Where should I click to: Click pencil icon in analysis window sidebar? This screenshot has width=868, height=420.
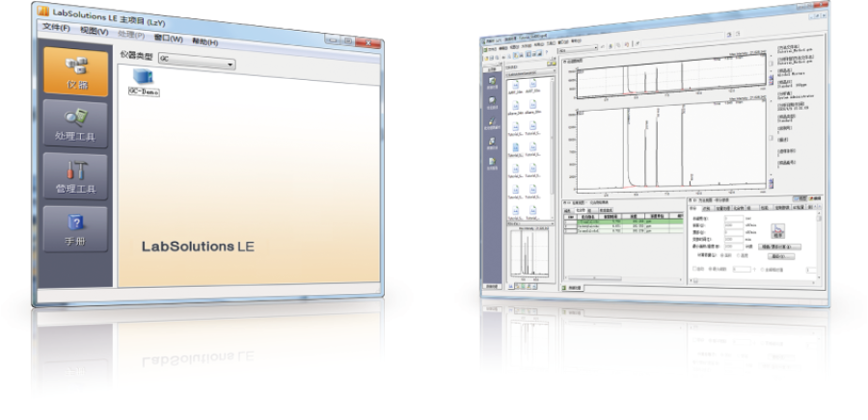coord(492,121)
